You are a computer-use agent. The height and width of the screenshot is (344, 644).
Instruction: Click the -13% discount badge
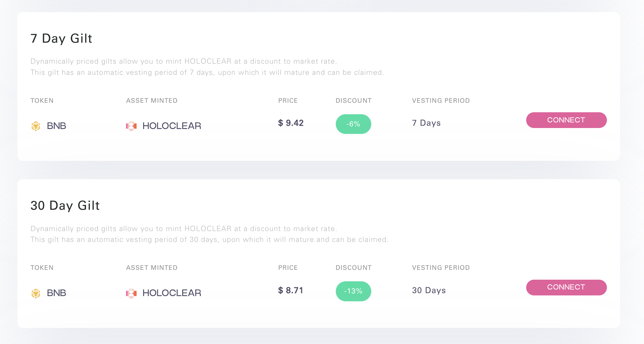click(353, 291)
